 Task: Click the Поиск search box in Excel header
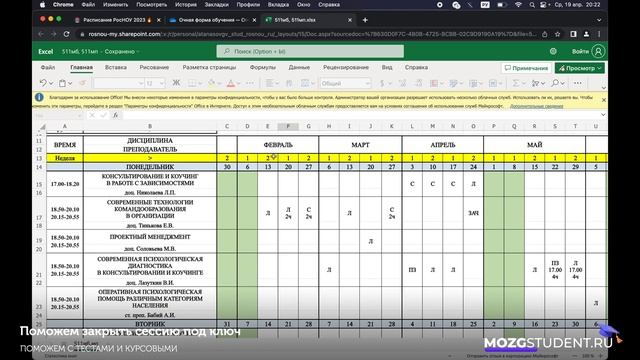(x=310, y=51)
